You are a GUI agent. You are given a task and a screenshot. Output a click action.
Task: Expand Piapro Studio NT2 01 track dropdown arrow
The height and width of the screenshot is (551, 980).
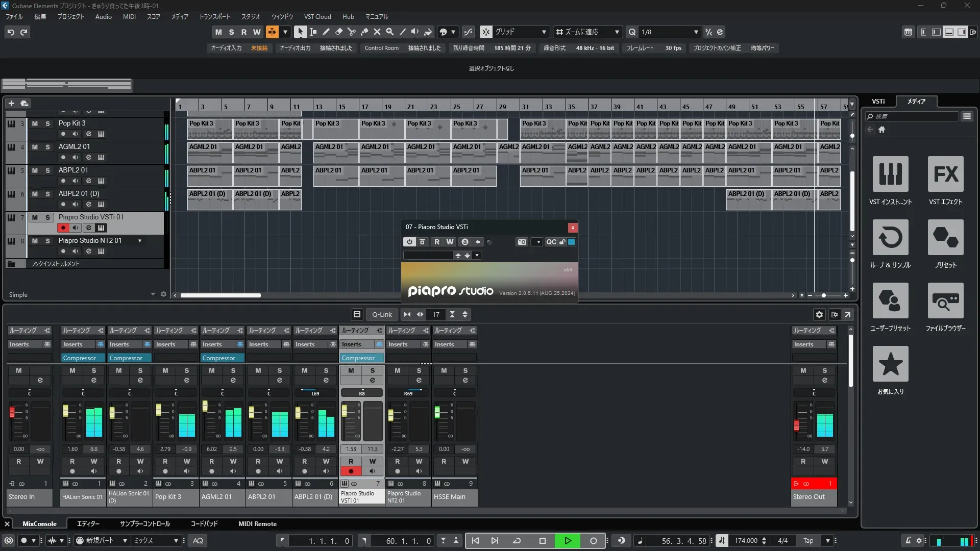coord(140,241)
